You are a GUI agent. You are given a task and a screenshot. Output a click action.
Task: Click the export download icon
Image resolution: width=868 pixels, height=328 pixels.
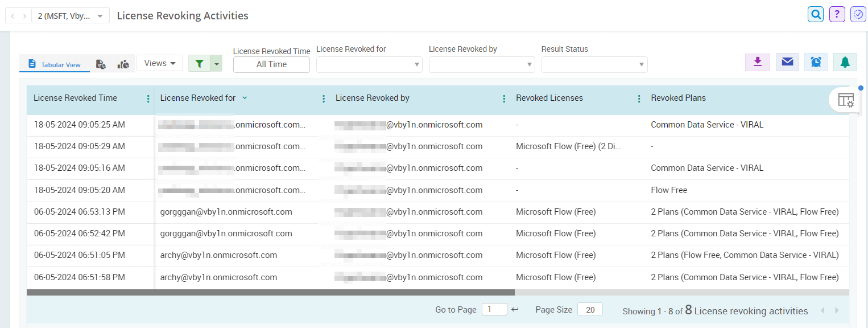757,62
